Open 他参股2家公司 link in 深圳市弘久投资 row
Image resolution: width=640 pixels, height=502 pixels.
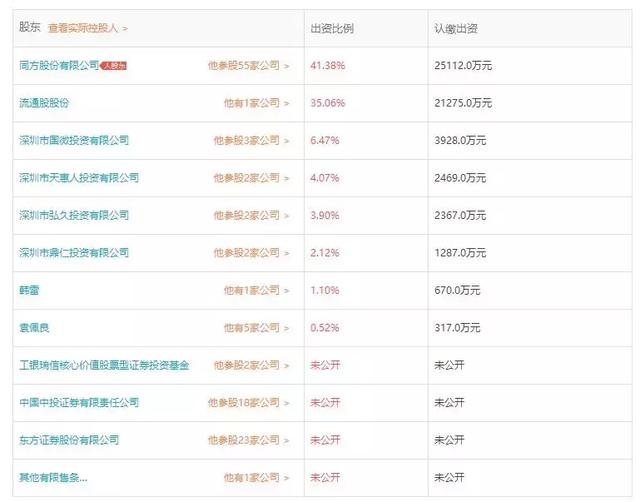[x=251, y=215]
